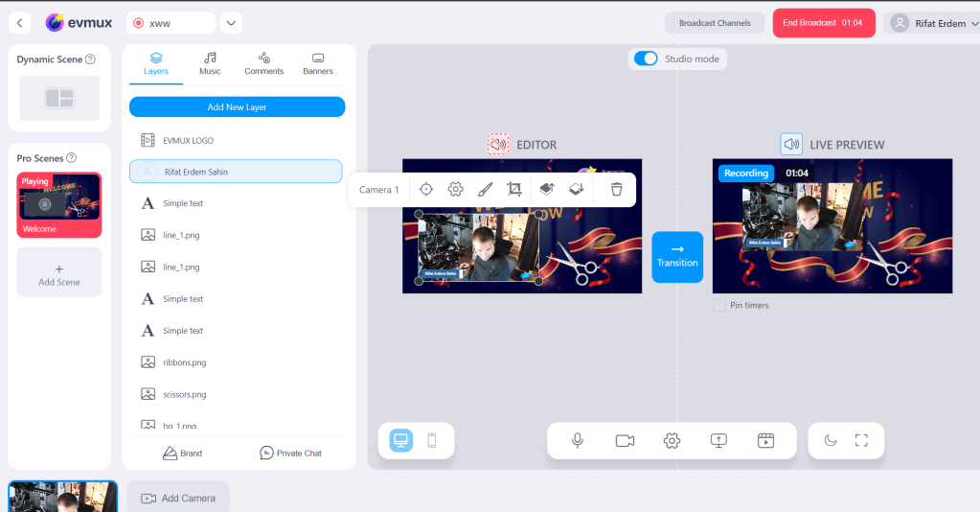The image size is (980, 512).
Task: Check the Pin timers checkbox
Action: 719,306
